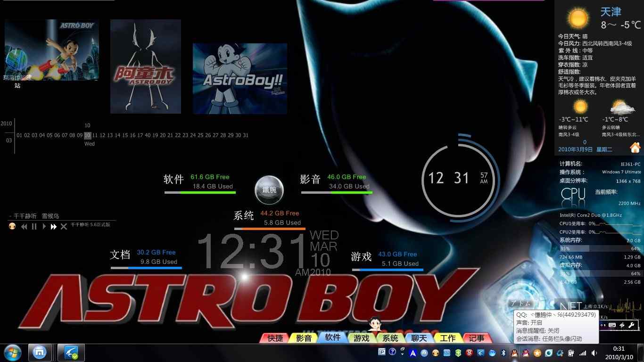Click the IME soft keyboard icon

coord(612,325)
